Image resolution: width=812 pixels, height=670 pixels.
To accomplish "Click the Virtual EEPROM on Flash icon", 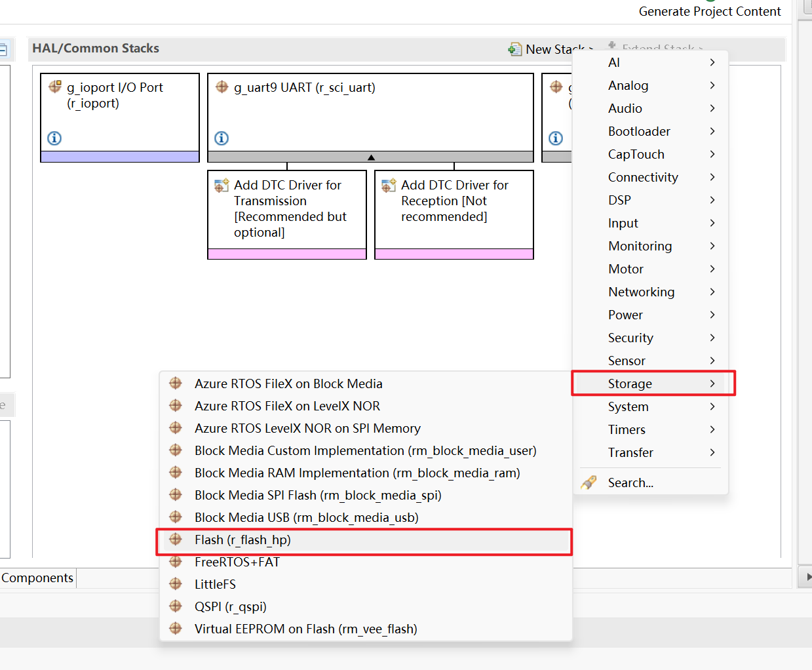I will 176,629.
